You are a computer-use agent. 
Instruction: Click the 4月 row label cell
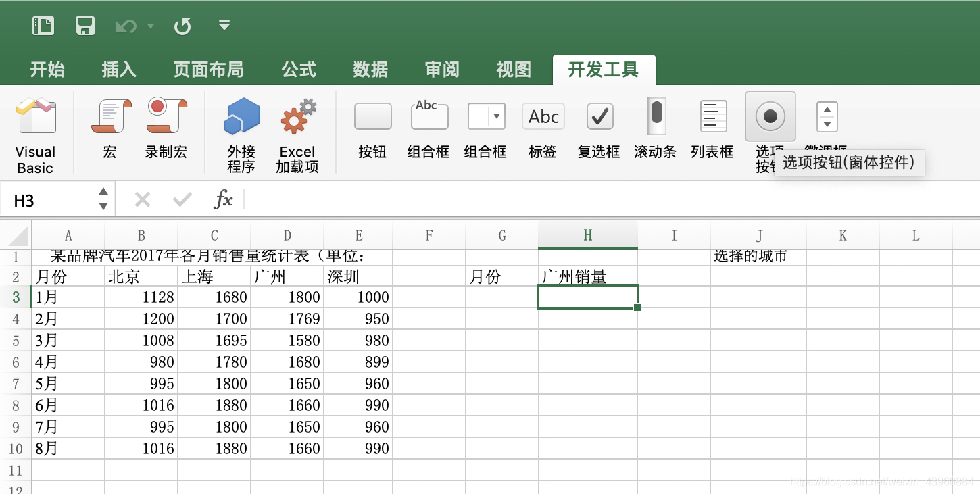[x=68, y=362]
